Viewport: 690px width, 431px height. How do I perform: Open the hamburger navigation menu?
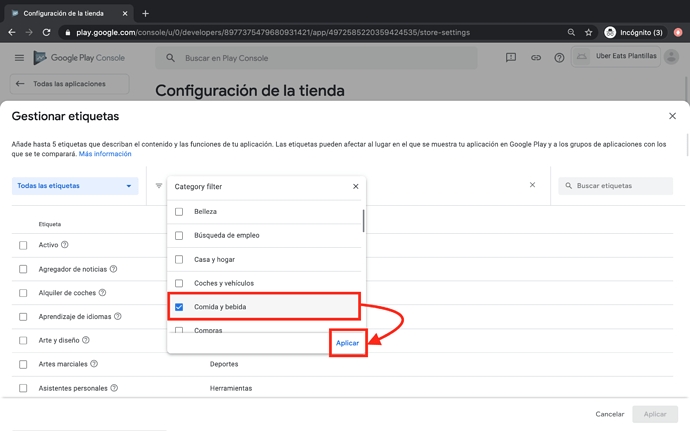[19, 58]
